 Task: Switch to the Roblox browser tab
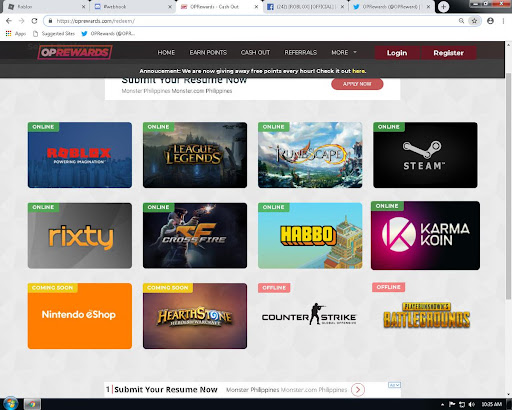(x=46, y=7)
